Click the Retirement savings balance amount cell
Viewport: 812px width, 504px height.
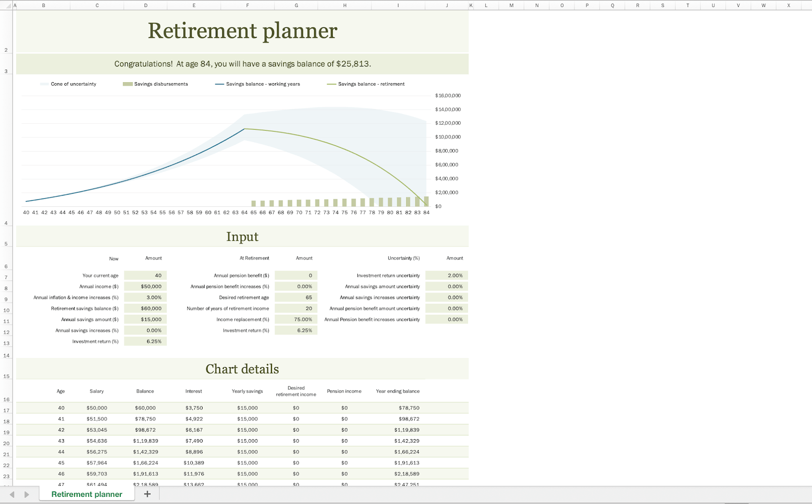(x=146, y=308)
